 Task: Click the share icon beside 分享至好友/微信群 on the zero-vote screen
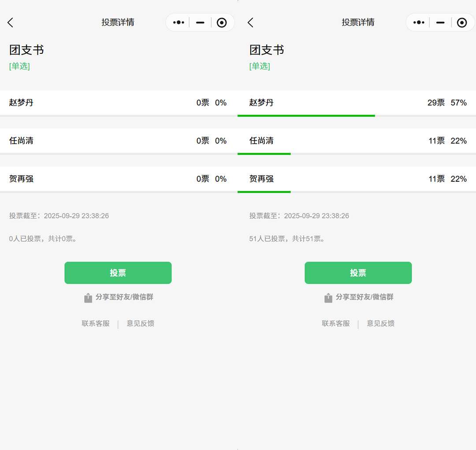click(x=88, y=298)
